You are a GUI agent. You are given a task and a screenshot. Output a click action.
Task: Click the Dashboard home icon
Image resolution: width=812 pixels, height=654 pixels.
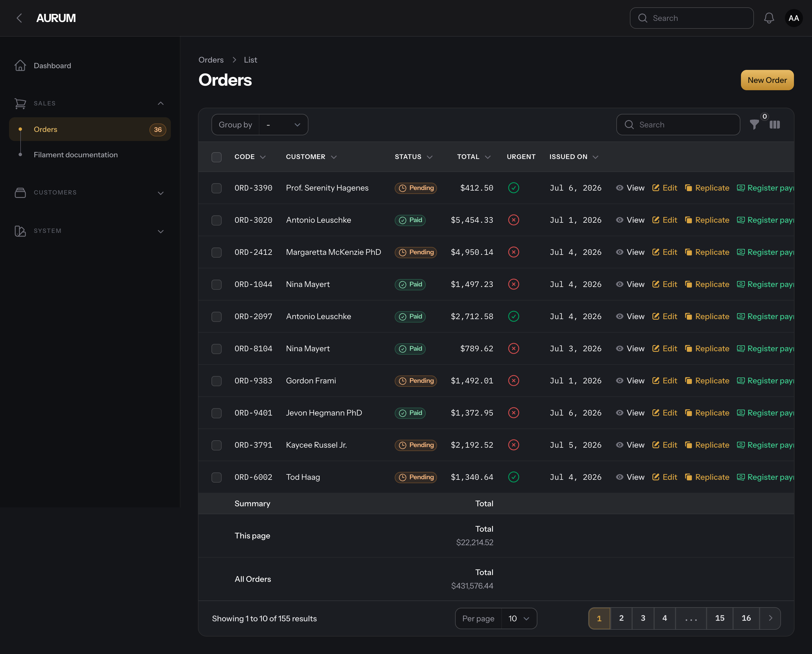click(x=20, y=66)
